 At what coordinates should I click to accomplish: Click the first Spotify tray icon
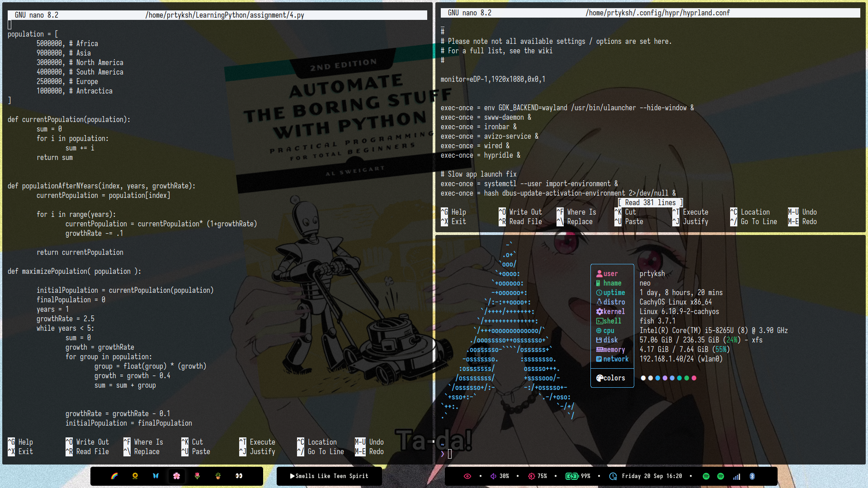click(706, 476)
